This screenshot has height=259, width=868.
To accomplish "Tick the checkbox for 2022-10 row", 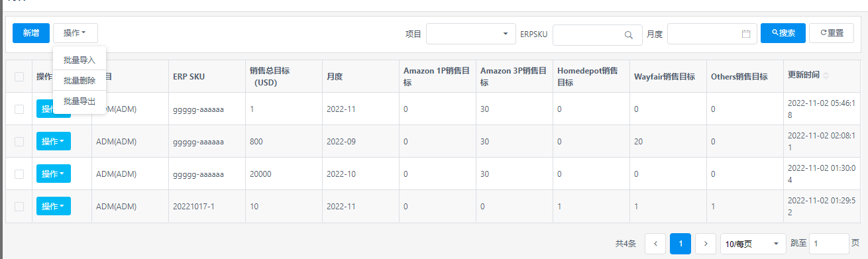I will tap(19, 174).
